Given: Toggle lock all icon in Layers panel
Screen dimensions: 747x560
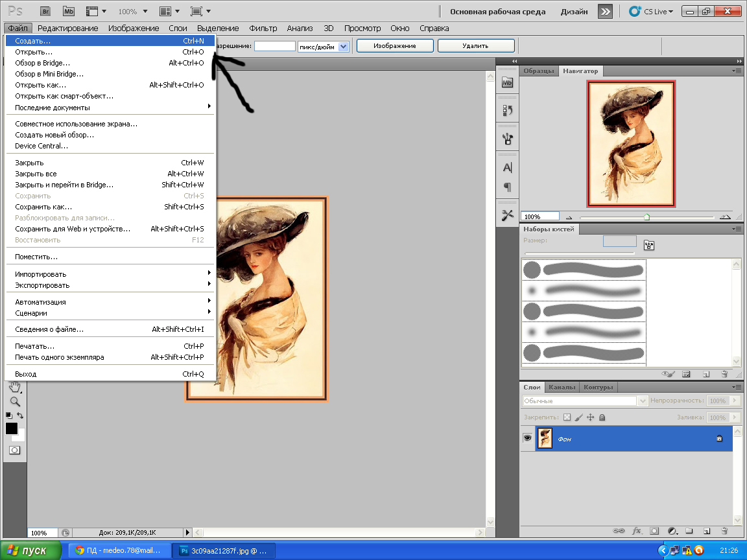Looking at the screenshot, I should 602,418.
